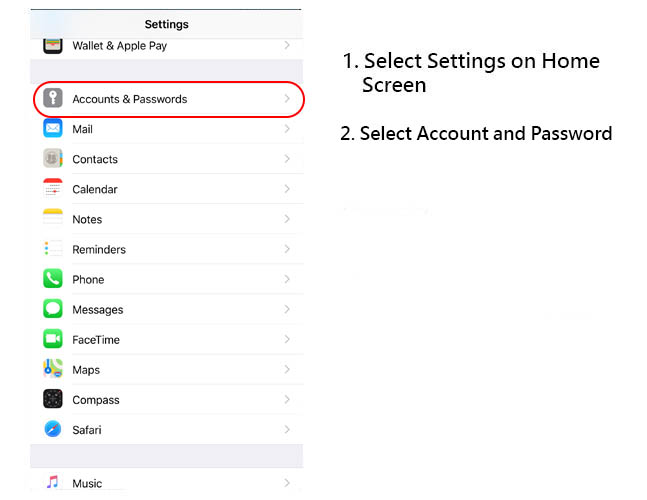Tap the green Phone icon
This screenshot has width=647, height=500.
pyautogui.click(x=53, y=279)
